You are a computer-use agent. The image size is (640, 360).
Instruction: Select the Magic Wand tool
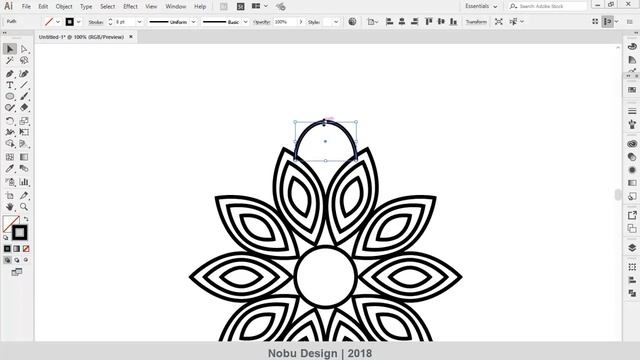click(10, 60)
